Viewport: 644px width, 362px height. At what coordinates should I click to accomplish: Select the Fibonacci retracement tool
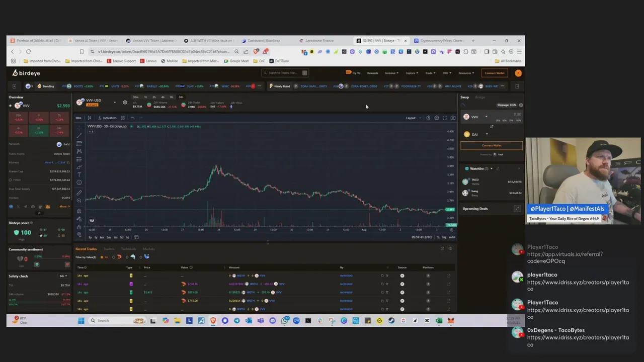tap(79, 143)
